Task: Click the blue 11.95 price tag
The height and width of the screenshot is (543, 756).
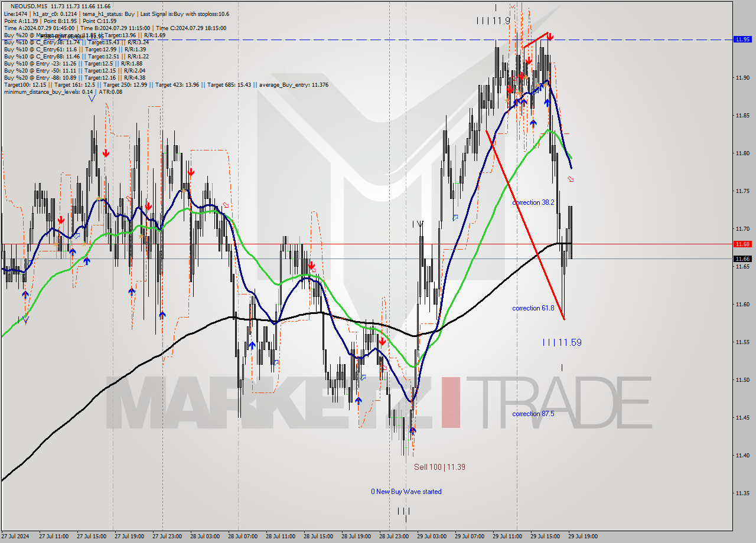Action: 742,40
